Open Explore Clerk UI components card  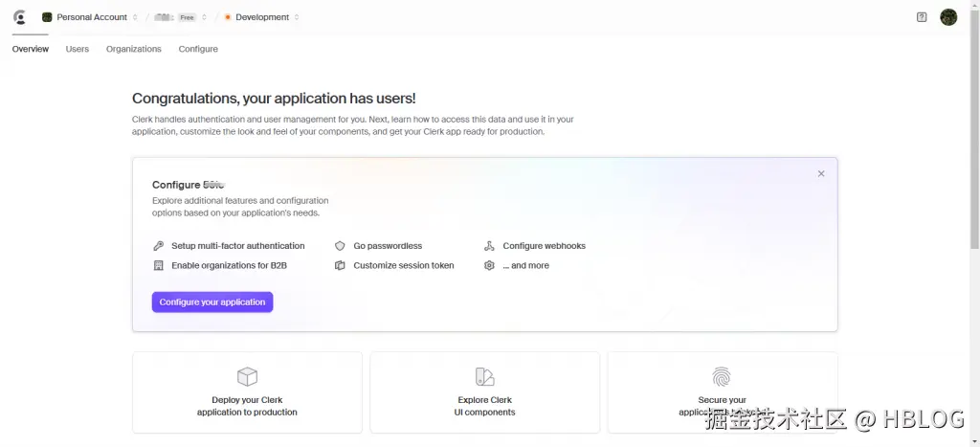[x=484, y=392]
